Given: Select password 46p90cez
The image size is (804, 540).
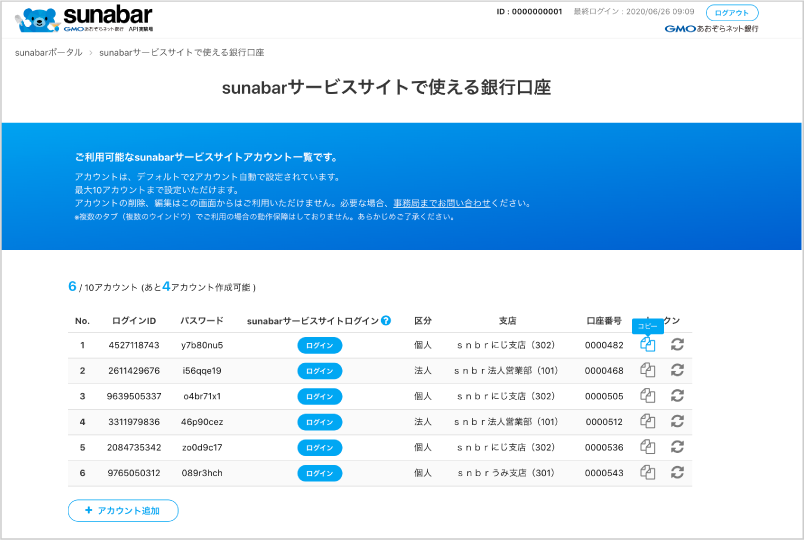Looking at the screenshot, I should tap(202, 422).
